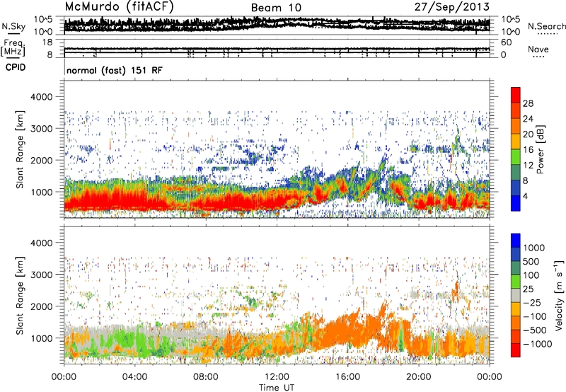Click the velocity panel 'Slant Range [km]' label
Image resolution: width=566 pixels, height=392 pixels.
click(20, 296)
